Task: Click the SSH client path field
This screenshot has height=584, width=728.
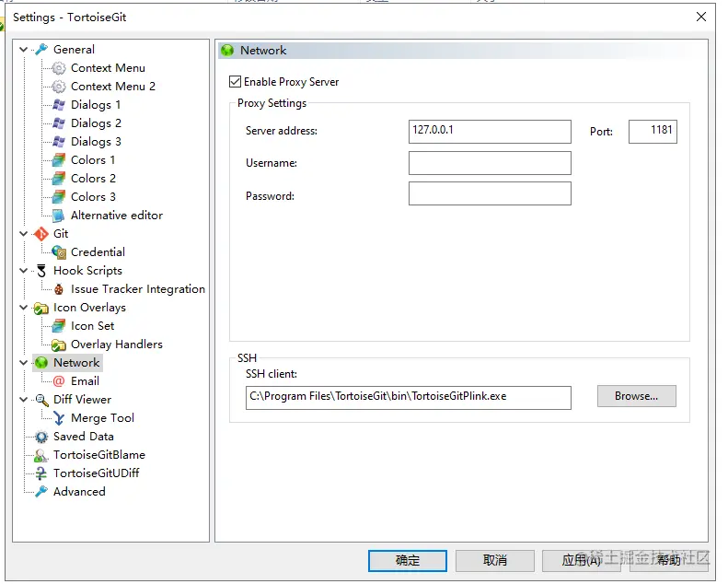Action: coord(408,398)
